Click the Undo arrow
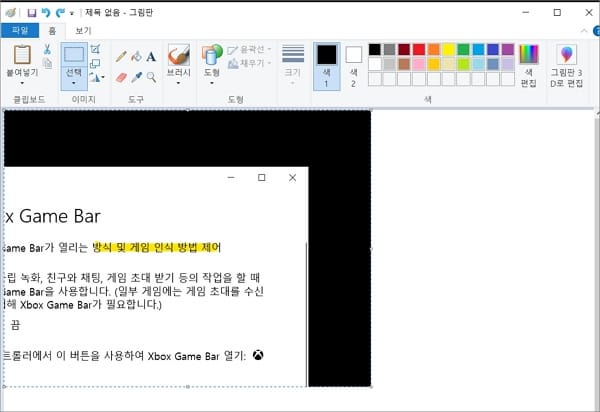Viewport: 600px width, 412px height. point(46,13)
